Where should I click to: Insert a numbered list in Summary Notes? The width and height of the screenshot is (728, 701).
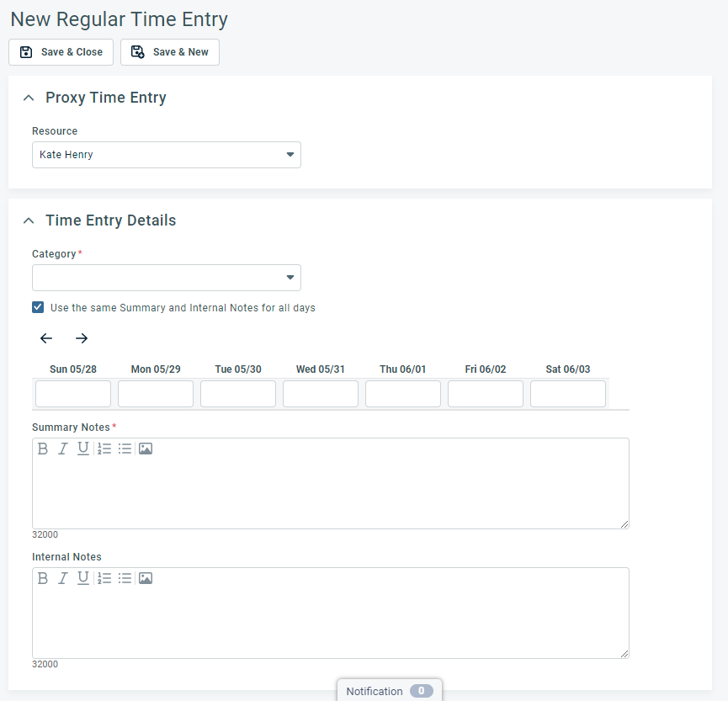point(104,448)
